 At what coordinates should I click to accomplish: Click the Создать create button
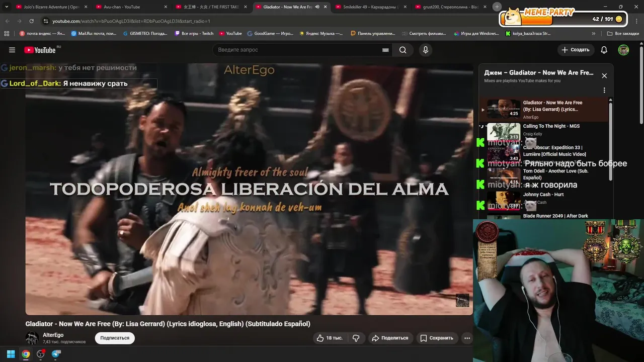tap(576, 50)
